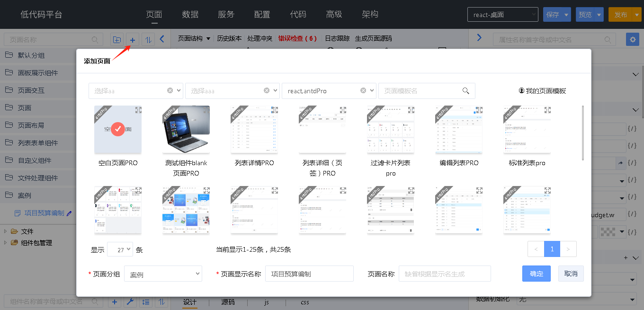This screenshot has height=310, width=644.
Task: Open the 数据 top menu
Action: 190,14
